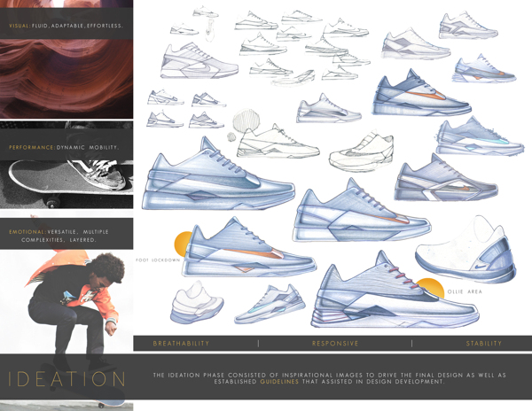
Task: Select the white high-top sketch with blue swoosh
Action: [x=465, y=250]
